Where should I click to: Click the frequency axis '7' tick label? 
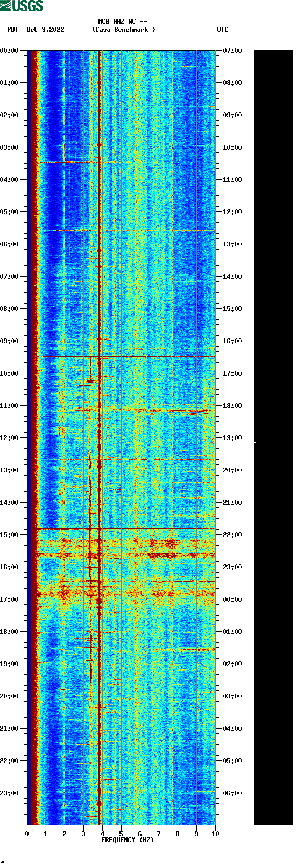click(x=159, y=834)
